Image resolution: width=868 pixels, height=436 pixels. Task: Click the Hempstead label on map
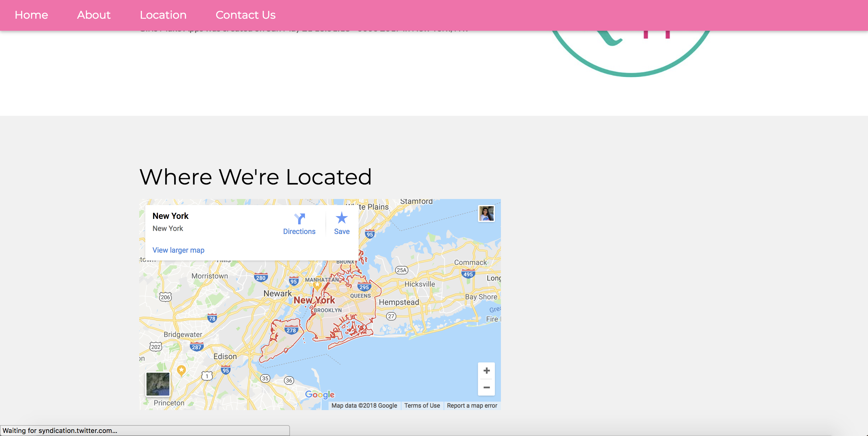pyautogui.click(x=399, y=302)
